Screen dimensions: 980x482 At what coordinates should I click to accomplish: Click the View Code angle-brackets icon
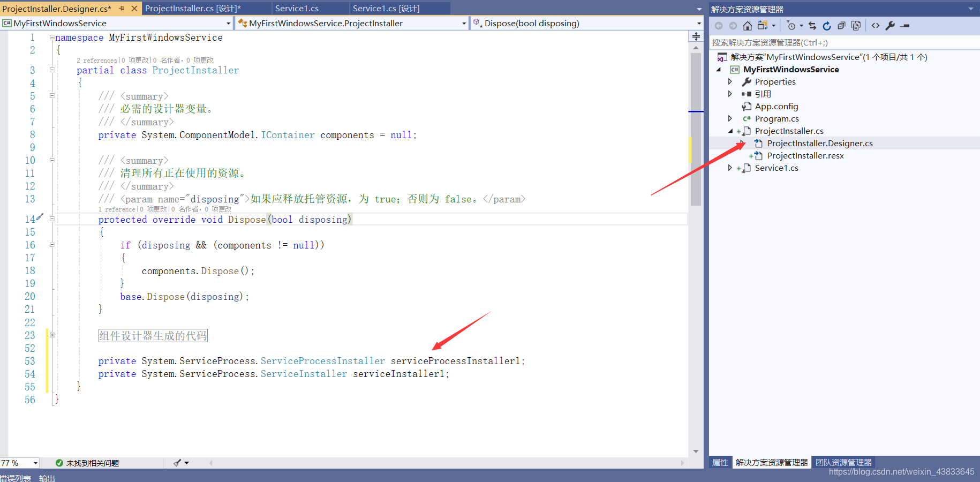tap(876, 25)
